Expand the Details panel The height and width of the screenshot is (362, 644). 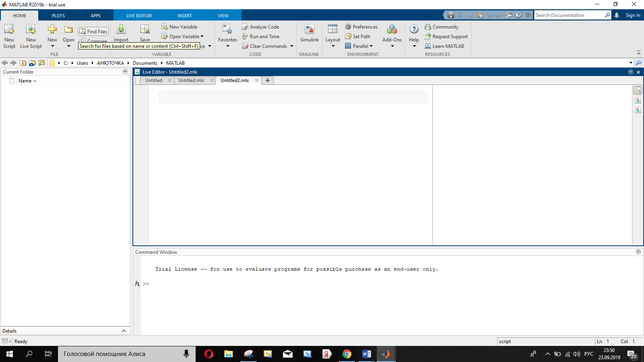[124, 331]
